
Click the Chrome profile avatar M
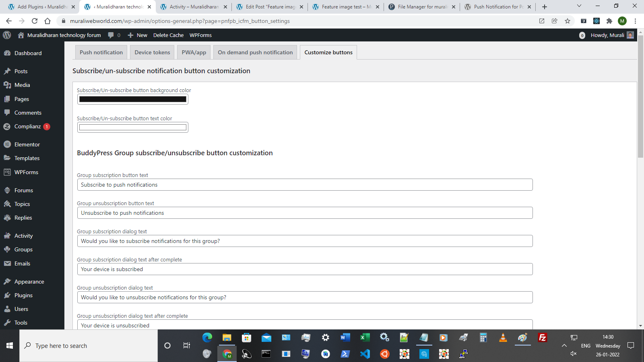click(x=622, y=21)
